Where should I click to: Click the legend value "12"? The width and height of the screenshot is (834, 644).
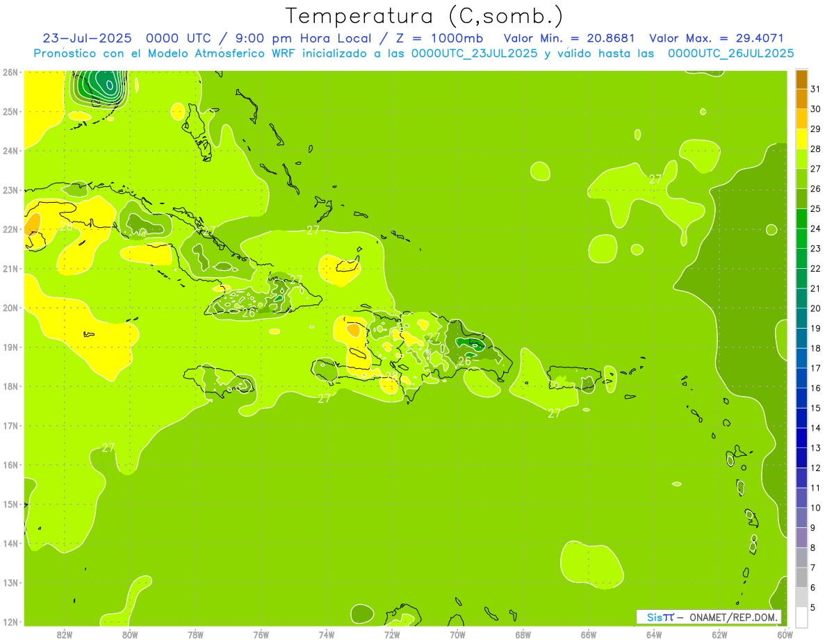[815, 468]
